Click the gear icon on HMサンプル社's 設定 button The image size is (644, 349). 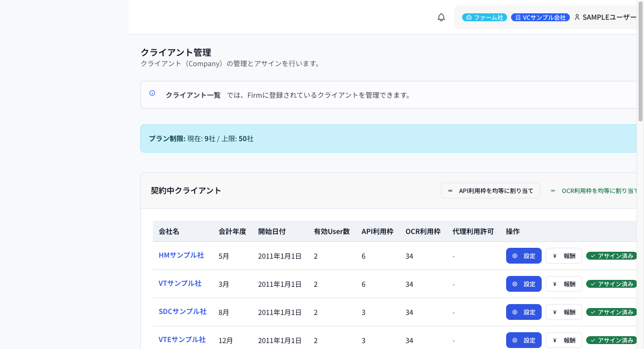coord(515,256)
